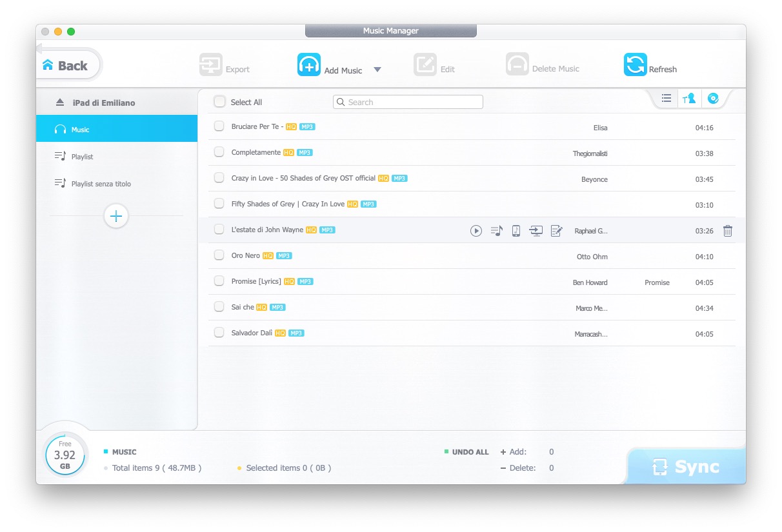This screenshot has height=532, width=782.
Task: Switch to album view disc icon
Action: [713, 98]
